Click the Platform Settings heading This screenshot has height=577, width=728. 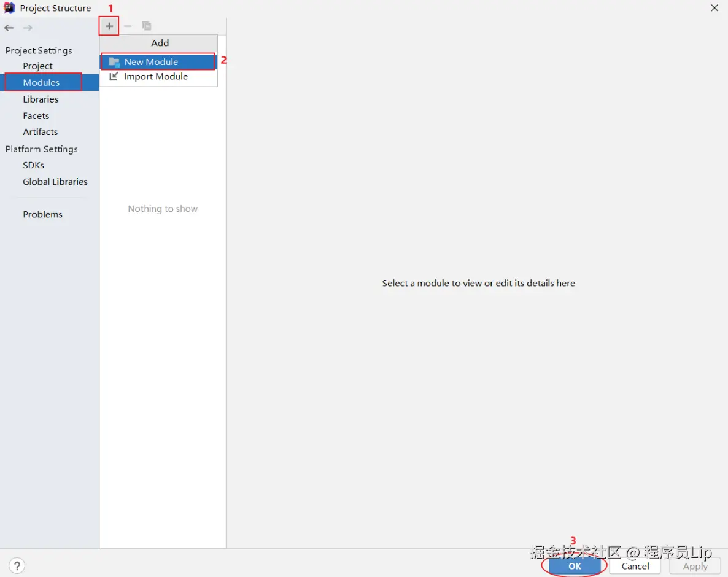[x=41, y=149]
